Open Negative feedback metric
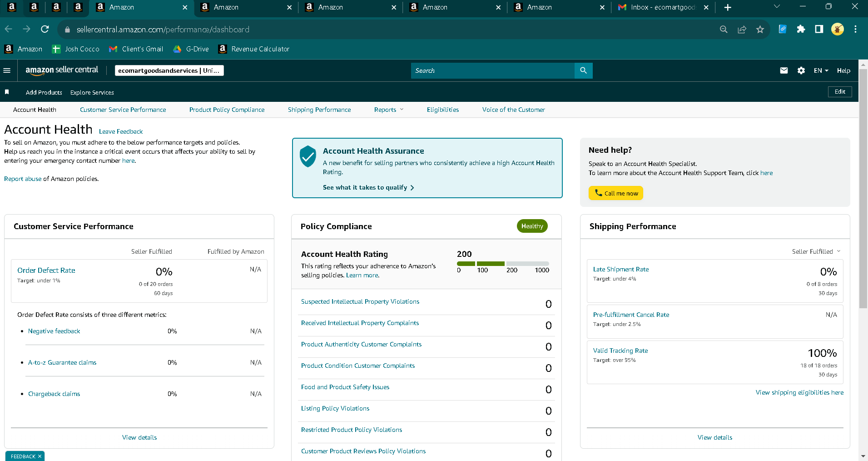Image resolution: width=868 pixels, height=461 pixels. tap(54, 331)
